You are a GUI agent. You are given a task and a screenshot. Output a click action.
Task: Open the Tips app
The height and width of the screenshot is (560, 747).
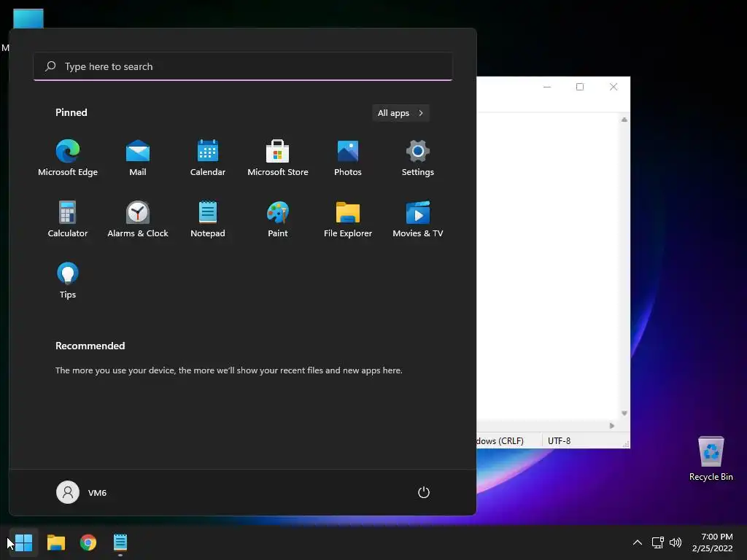68,281
